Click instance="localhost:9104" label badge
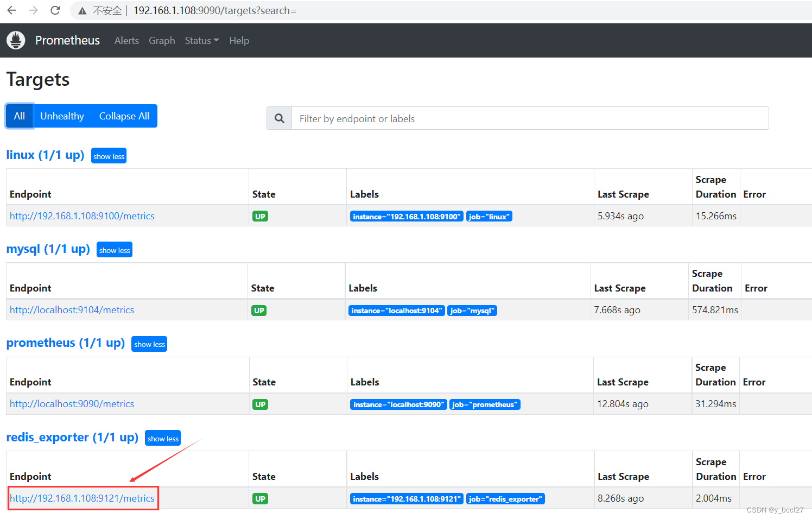Viewport: 812px width, 519px height. pyautogui.click(x=397, y=311)
